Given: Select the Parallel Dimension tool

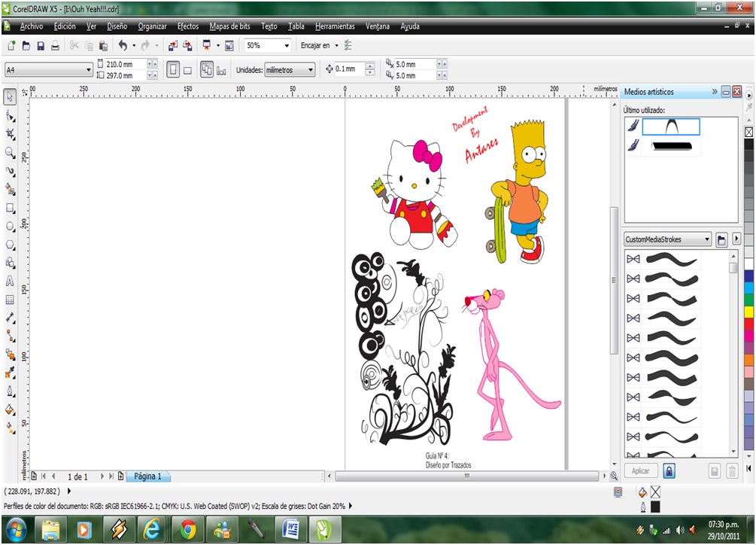Looking at the screenshot, I should 10,318.
